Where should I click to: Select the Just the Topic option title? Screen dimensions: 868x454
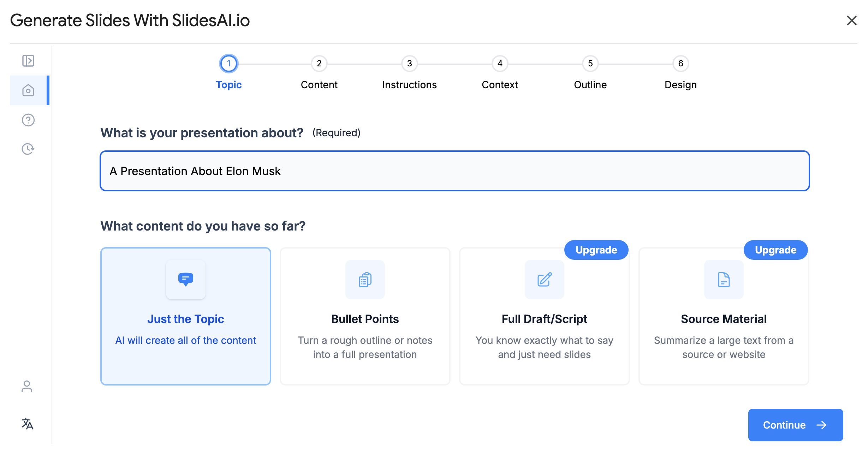pyautogui.click(x=186, y=319)
